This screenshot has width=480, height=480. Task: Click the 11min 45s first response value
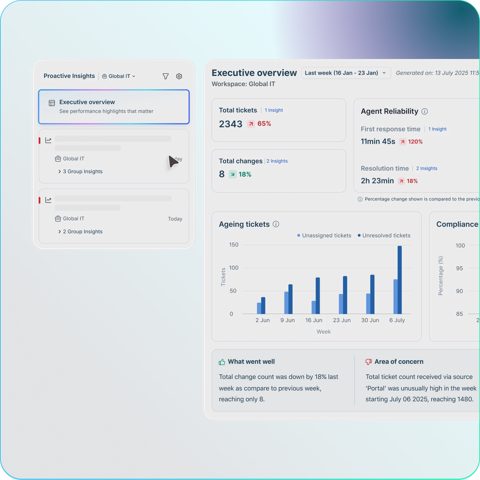pos(378,142)
